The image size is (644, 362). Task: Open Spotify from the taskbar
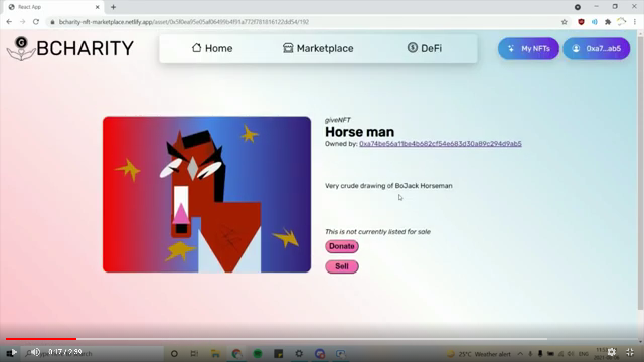pyautogui.click(x=257, y=353)
